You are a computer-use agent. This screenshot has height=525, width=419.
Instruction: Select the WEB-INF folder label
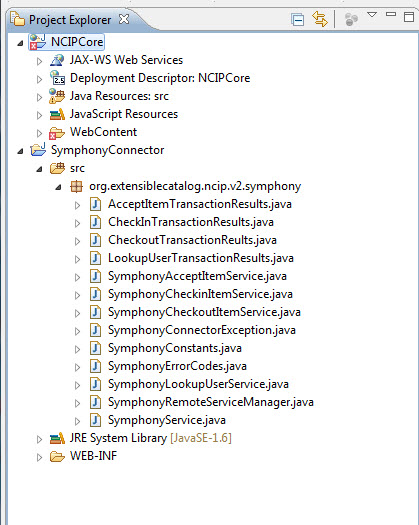(93, 456)
